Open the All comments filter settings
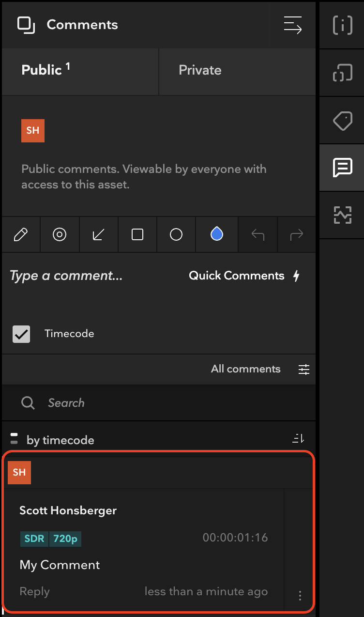 pos(304,370)
